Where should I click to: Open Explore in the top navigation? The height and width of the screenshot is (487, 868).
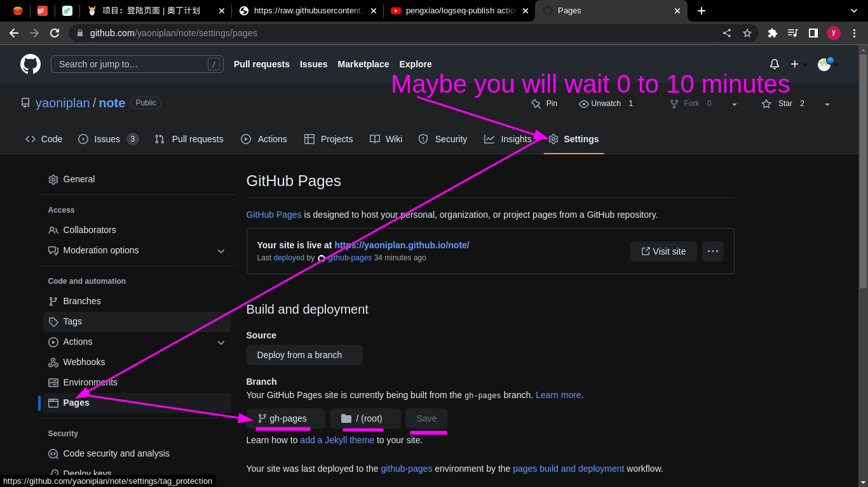(416, 64)
